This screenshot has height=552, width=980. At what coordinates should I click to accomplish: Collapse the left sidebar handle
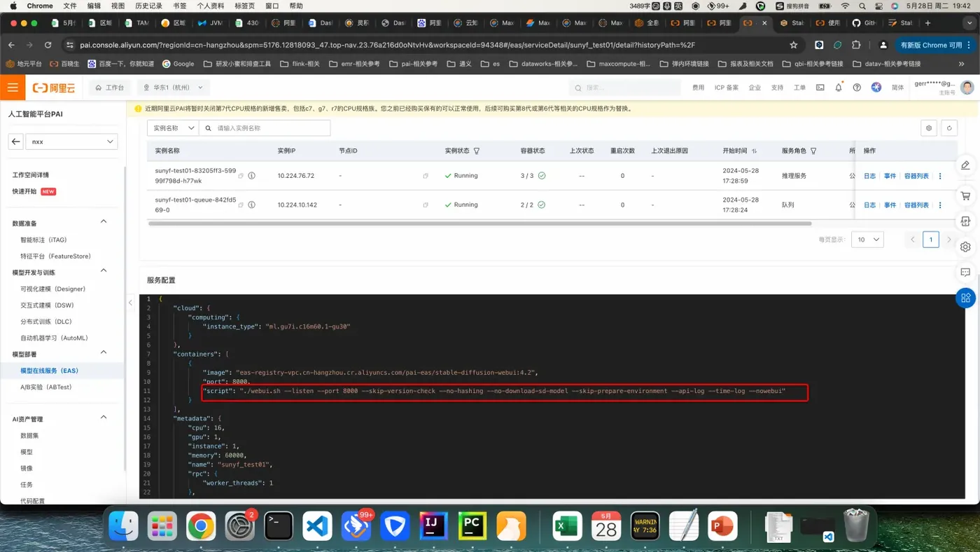(130, 303)
